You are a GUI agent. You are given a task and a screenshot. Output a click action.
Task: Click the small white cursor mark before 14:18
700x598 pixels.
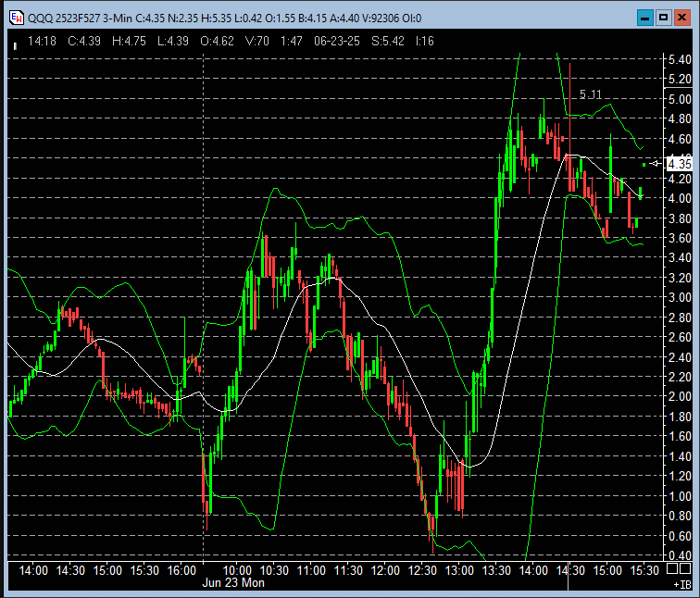point(15,46)
